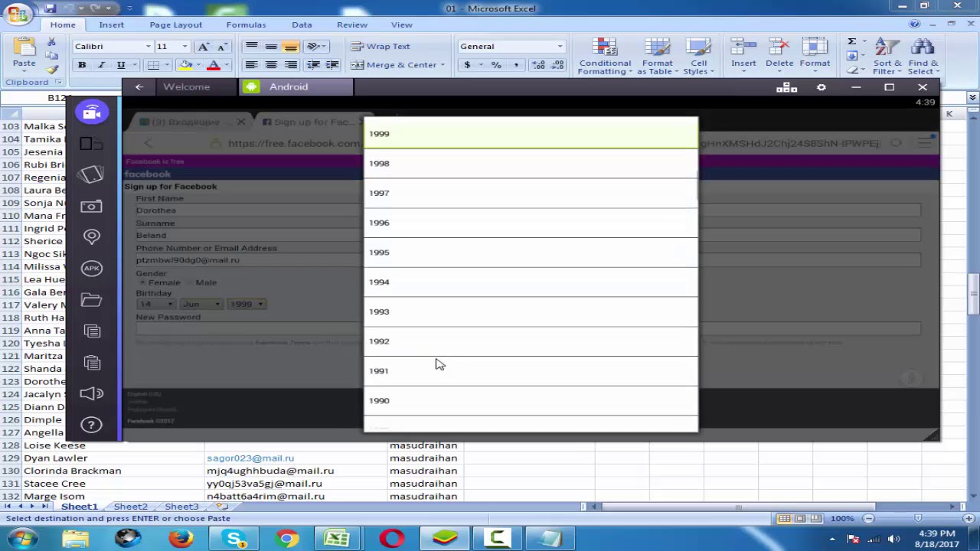Screen dimensions: 980x551
Task: Switch to the Formulas ribbon tab
Action: 246,24
